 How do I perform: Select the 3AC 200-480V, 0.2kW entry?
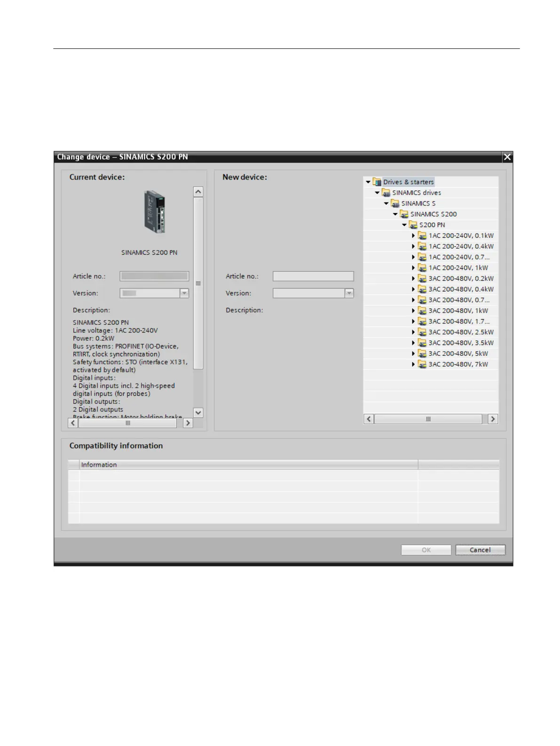[461, 279]
